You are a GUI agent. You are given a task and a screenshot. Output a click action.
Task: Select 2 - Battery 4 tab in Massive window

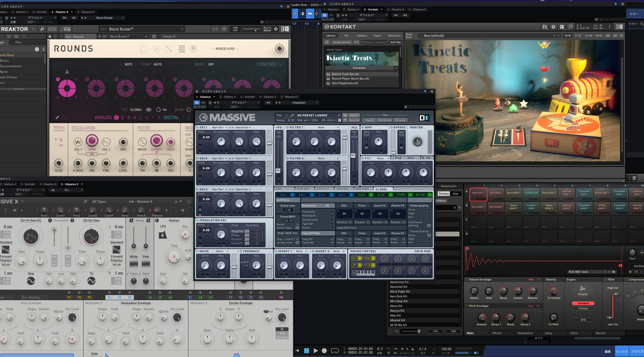[x=228, y=97]
